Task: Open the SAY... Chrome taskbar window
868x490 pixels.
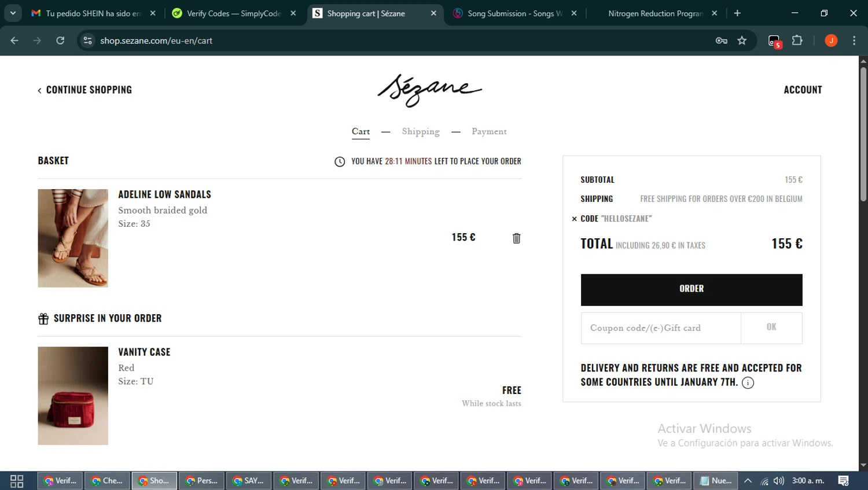Action: (248, 481)
